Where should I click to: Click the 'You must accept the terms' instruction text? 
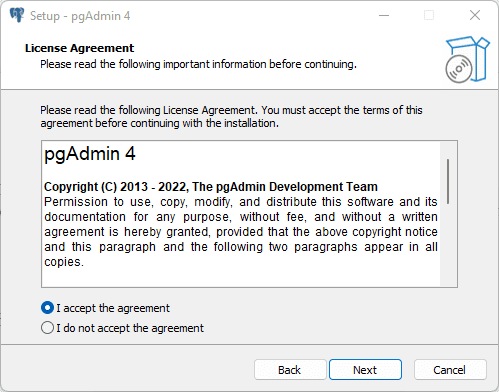tap(342, 110)
